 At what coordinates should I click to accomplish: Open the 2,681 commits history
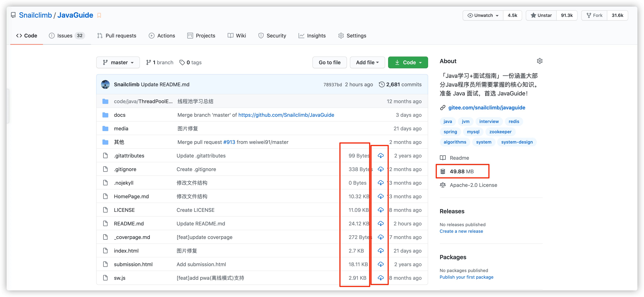(x=400, y=84)
